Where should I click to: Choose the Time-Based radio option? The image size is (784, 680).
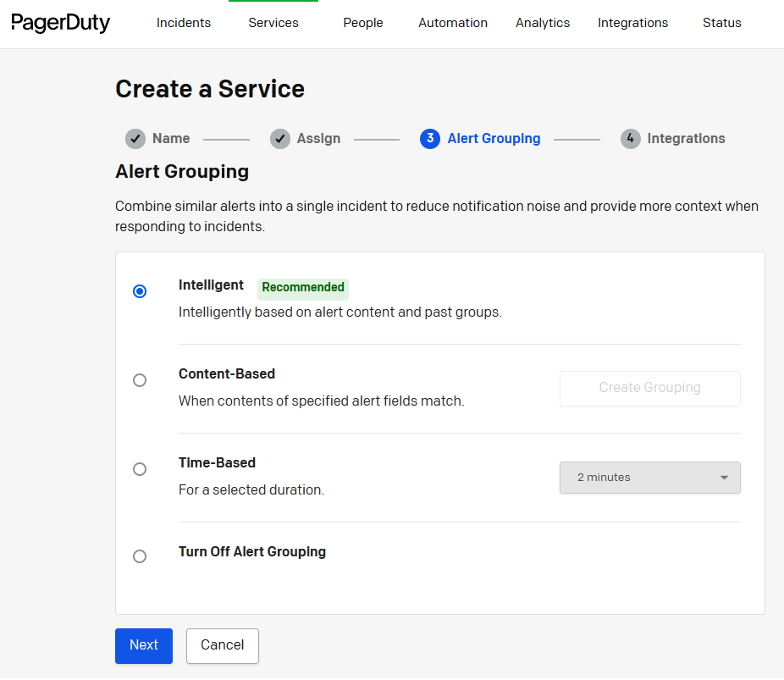pyautogui.click(x=140, y=469)
